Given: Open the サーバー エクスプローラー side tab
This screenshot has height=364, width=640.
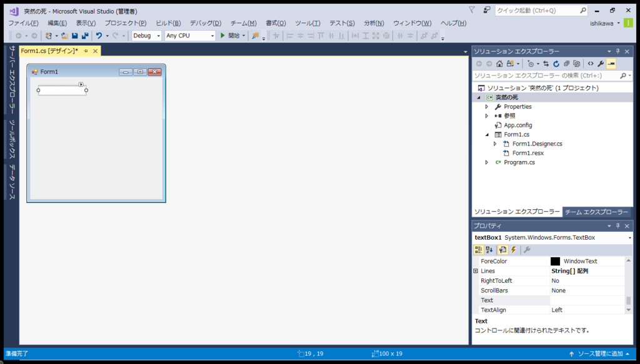Looking at the screenshot, I should 12,80.
